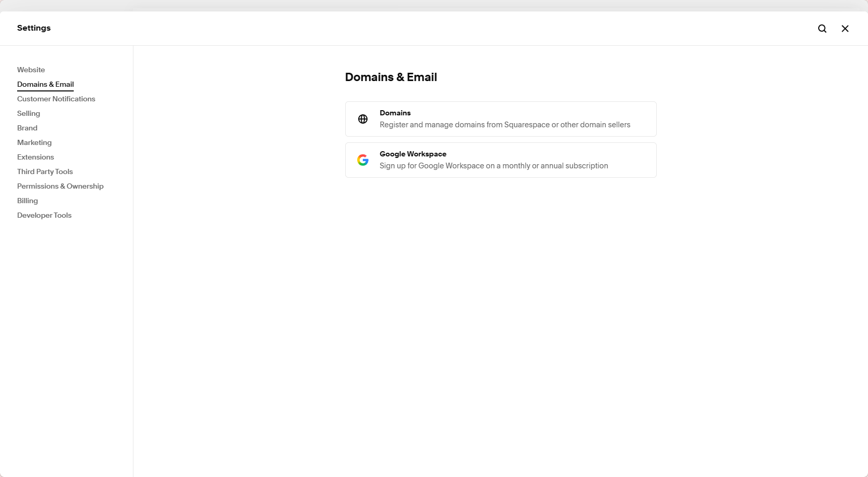
Task: Open the settings search icon
Action: click(822, 29)
